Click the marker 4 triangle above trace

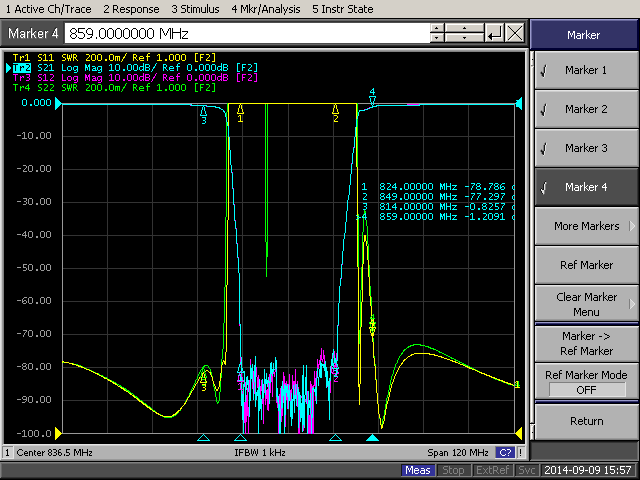pos(372,99)
